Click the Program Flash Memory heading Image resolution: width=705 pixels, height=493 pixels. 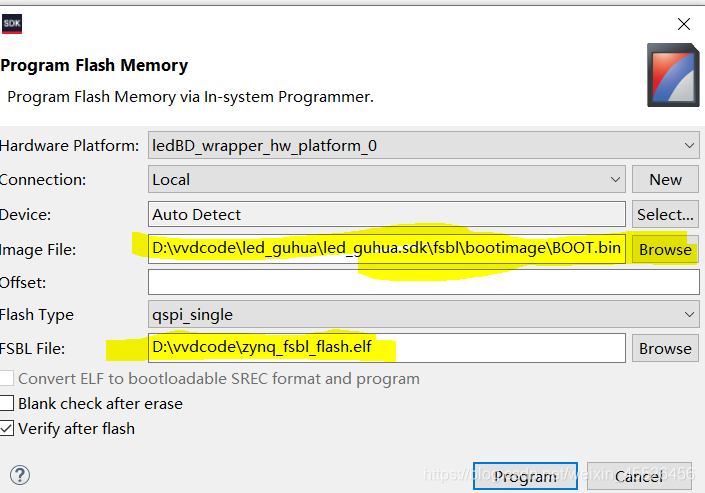[94, 65]
